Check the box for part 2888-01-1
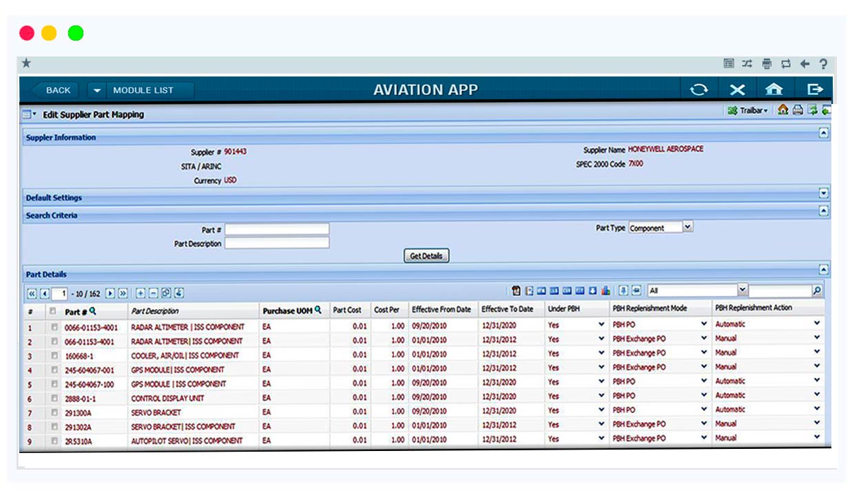The image size is (861, 504). coord(54,398)
